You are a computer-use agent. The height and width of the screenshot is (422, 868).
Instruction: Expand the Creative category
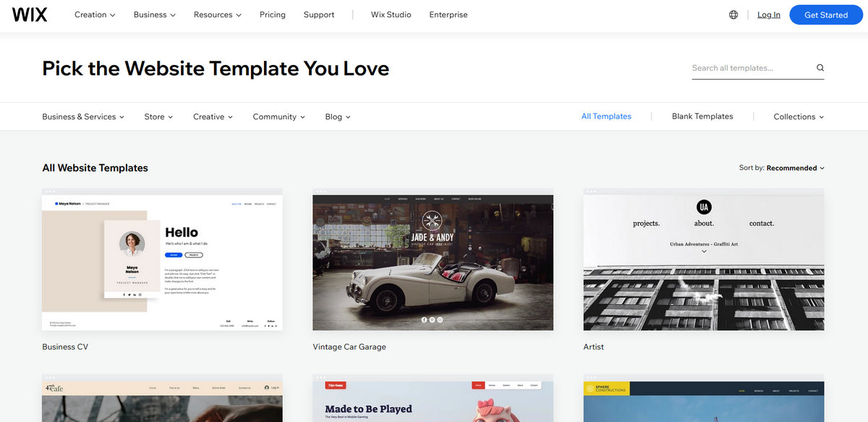[x=213, y=117]
